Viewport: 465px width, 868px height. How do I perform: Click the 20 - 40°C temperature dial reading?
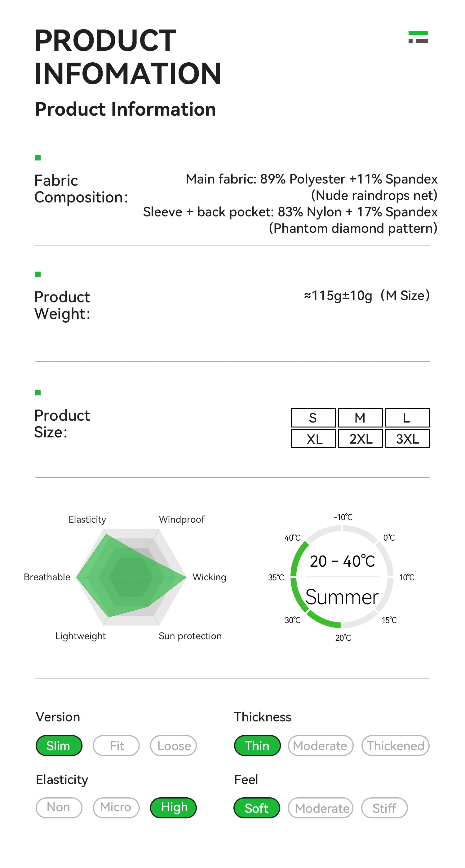342,561
